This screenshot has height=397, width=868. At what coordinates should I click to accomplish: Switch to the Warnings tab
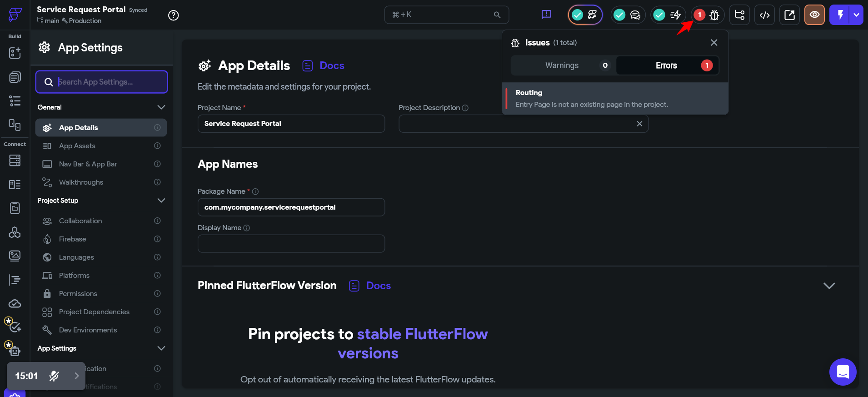click(x=563, y=65)
